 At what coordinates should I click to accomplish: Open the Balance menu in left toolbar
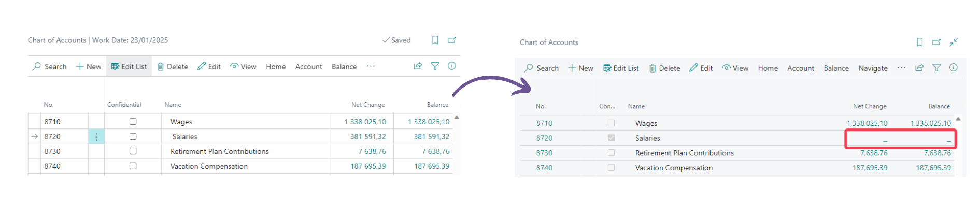(x=344, y=67)
